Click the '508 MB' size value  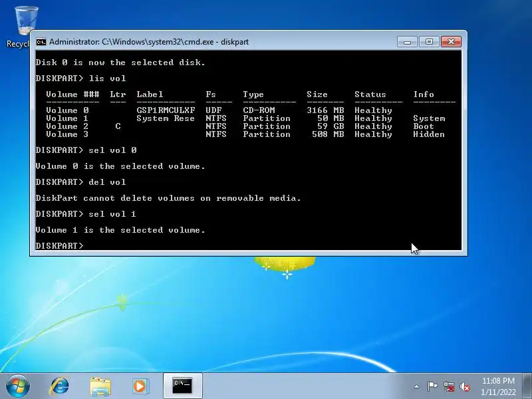tap(328, 134)
